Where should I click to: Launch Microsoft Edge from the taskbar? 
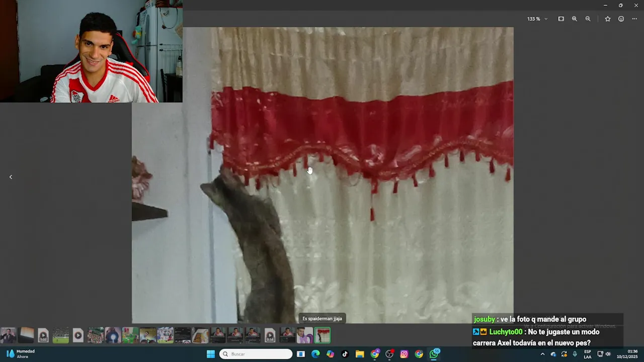tap(315, 354)
